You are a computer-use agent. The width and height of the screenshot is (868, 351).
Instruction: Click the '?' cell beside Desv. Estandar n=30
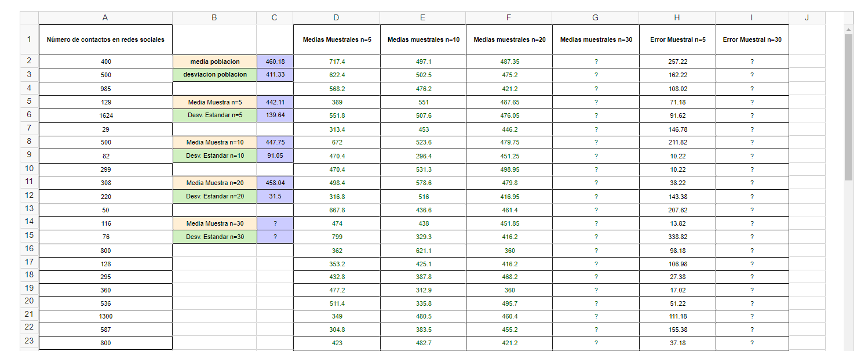[275, 237]
